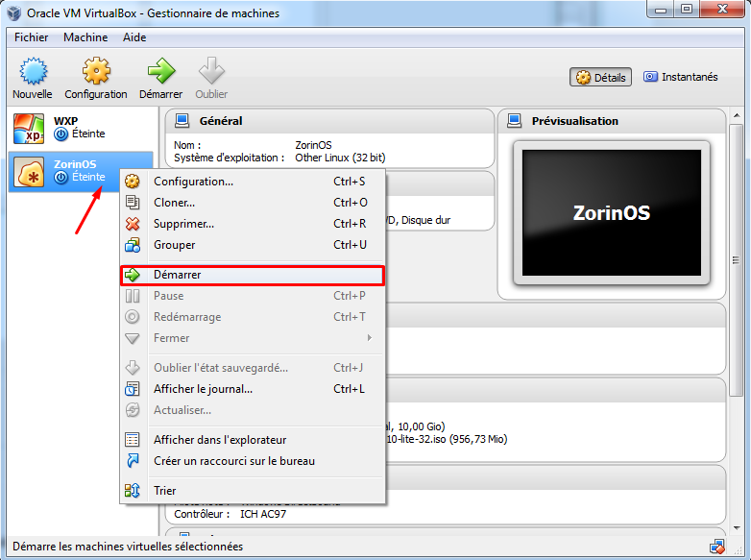Click the ZorinOS machine icon

[x=29, y=172]
